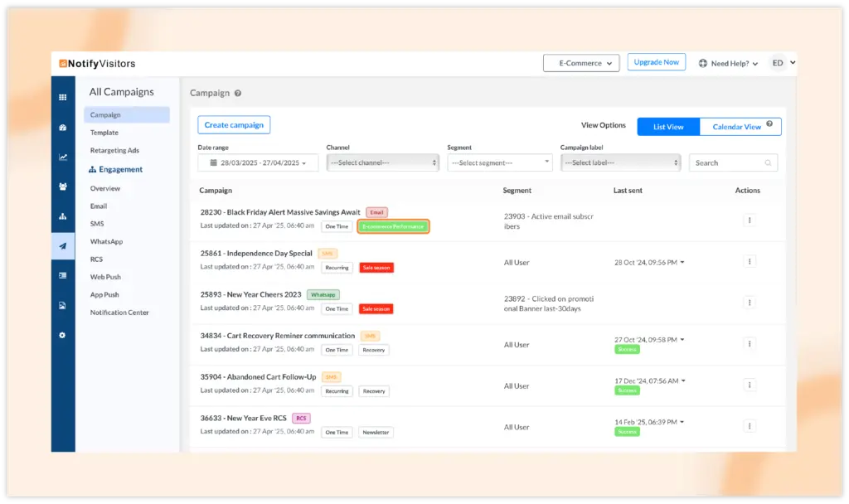Image resolution: width=849 pixels, height=504 pixels.
Task: Open actions menu for Black Friday Alert campaign
Action: (x=749, y=220)
